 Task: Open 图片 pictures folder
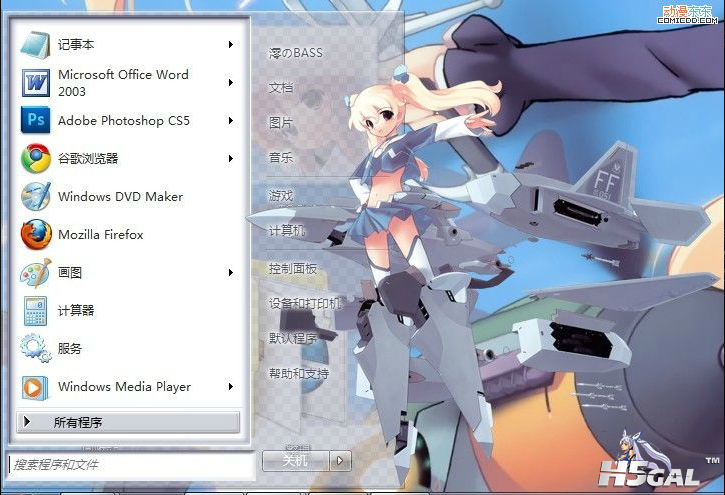281,122
